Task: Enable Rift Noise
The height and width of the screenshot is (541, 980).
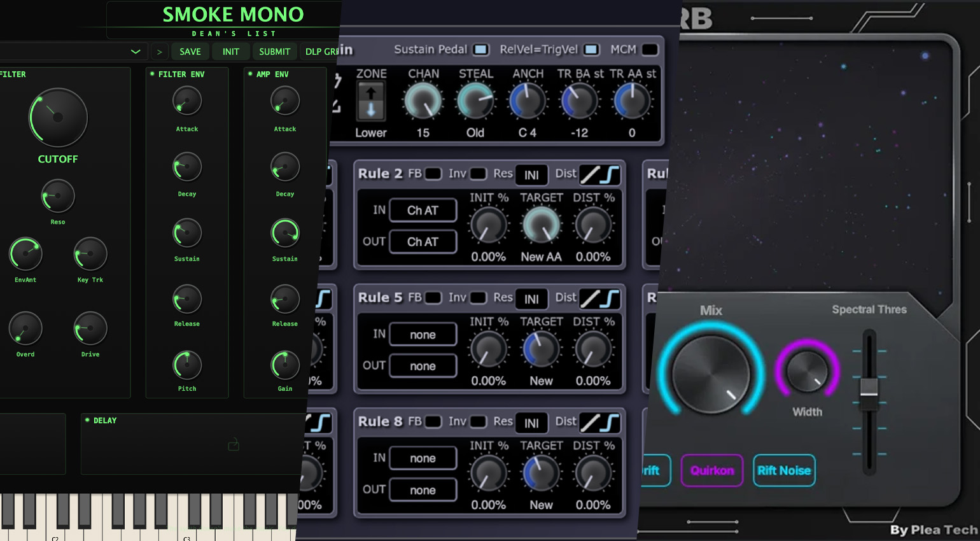Action: (x=783, y=471)
